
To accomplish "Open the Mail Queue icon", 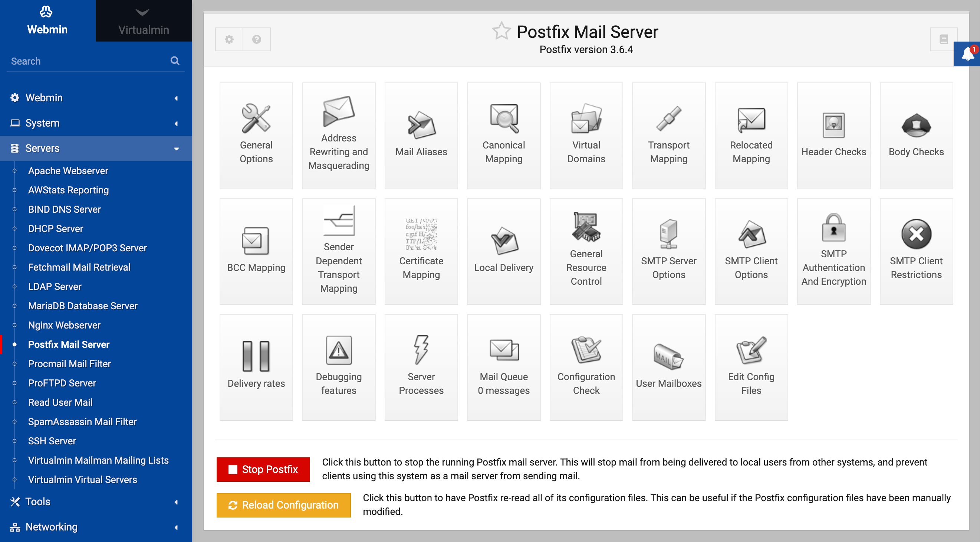I will 503,366.
